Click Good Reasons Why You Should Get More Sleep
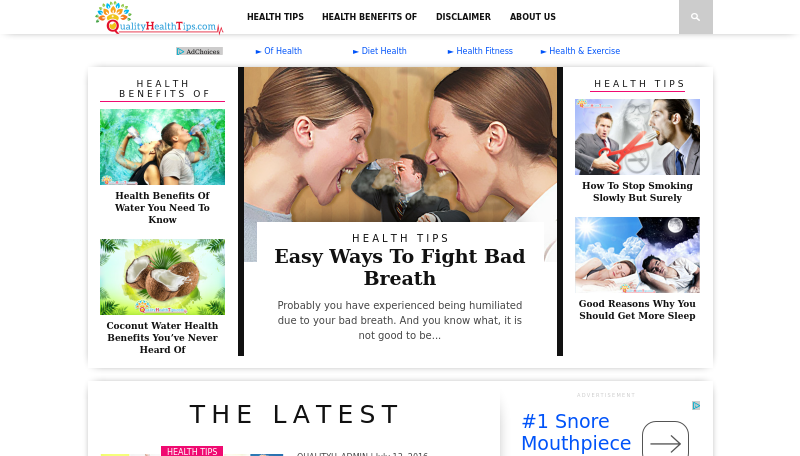Viewport: 800px width, 456px height. [x=637, y=310]
